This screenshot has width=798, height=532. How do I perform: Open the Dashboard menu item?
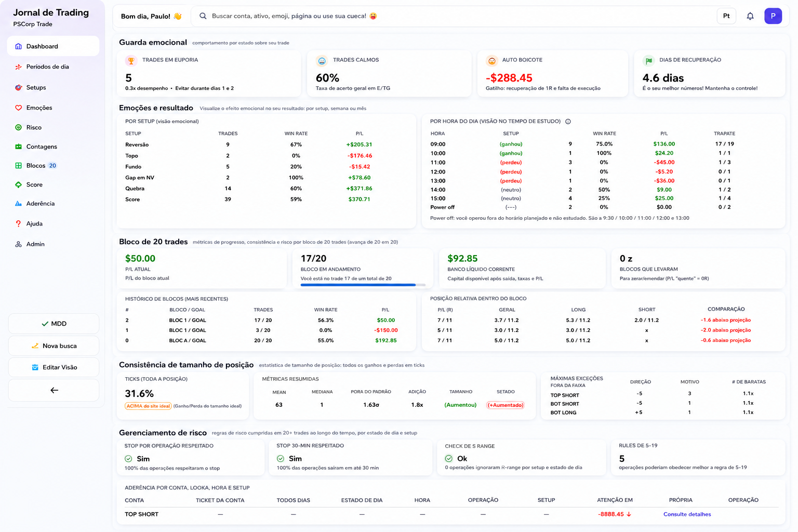coord(53,46)
